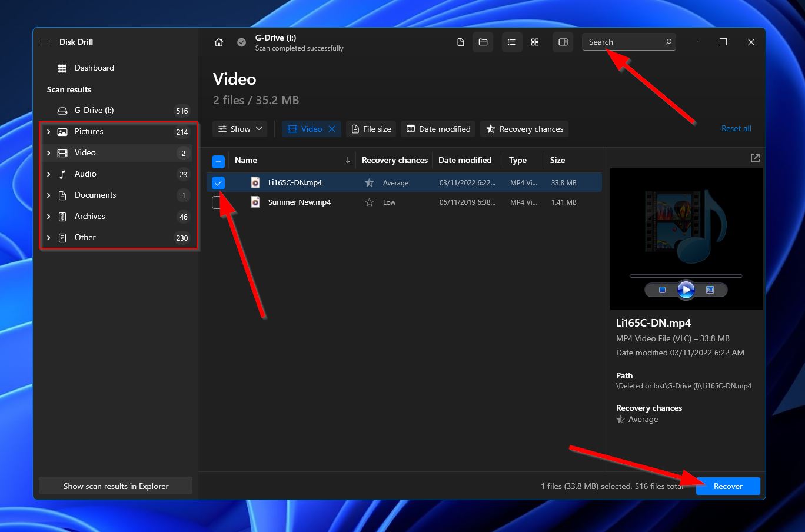Viewport: 805px width, 532px height.
Task: Click the Search input field
Action: [x=629, y=42]
